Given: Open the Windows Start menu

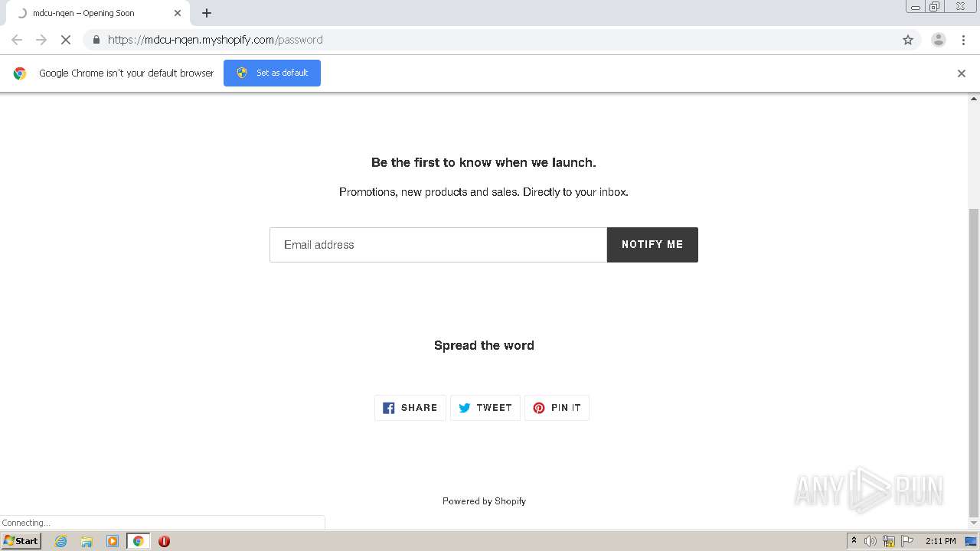Looking at the screenshot, I should [21, 540].
